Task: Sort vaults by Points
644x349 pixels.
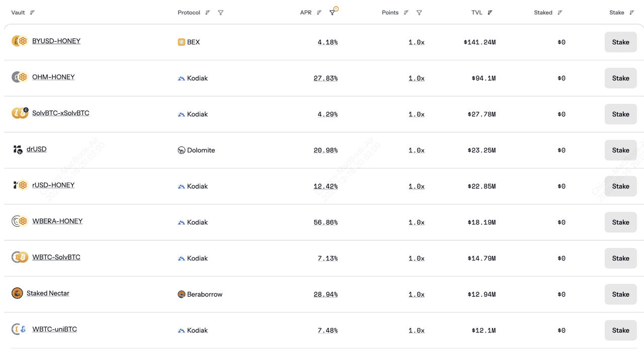Action: click(406, 13)
